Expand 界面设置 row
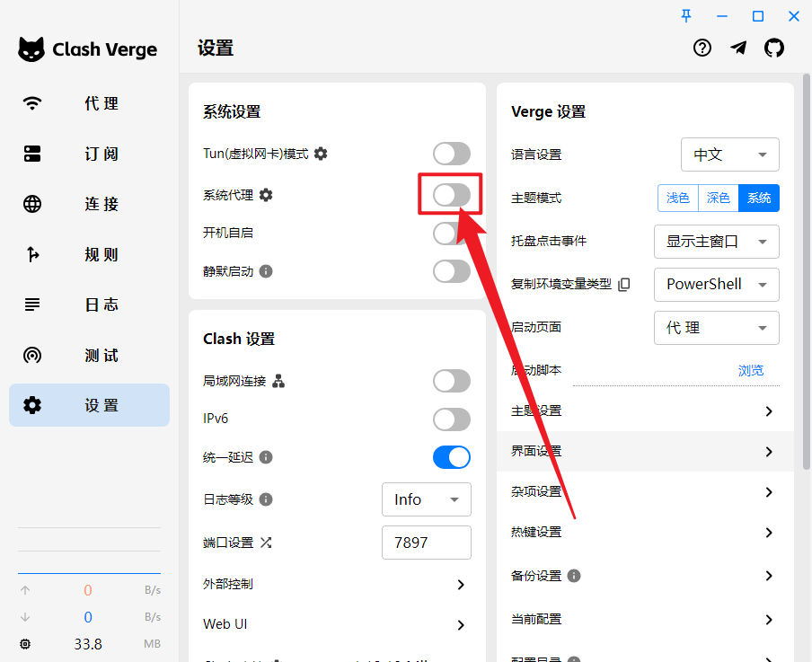 click(645, 452)
